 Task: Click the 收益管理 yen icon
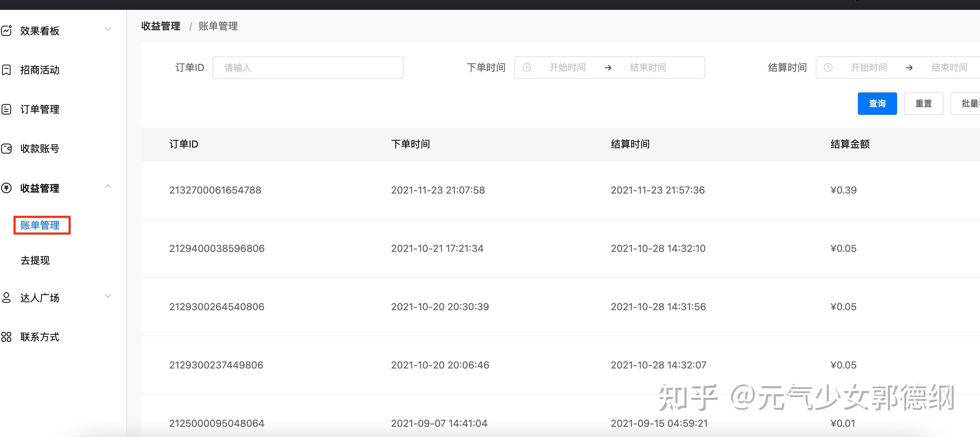click(6, 188)
